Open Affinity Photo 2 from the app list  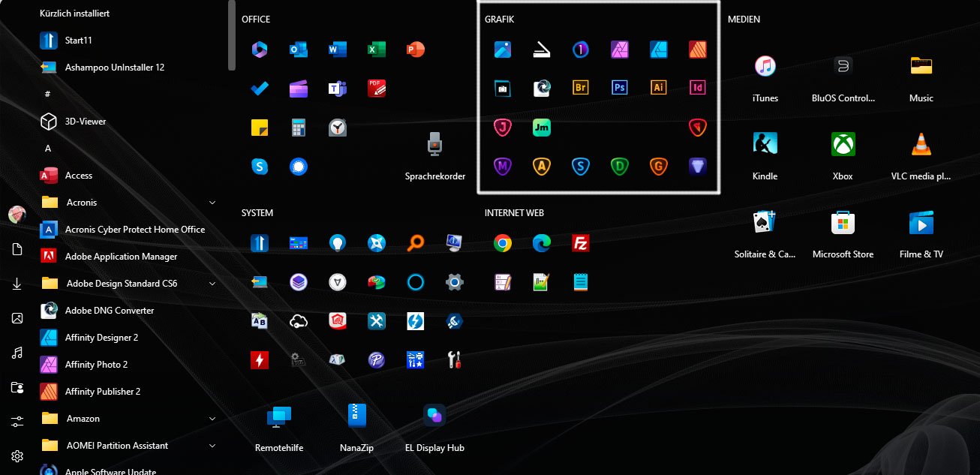tap(96, 365)
